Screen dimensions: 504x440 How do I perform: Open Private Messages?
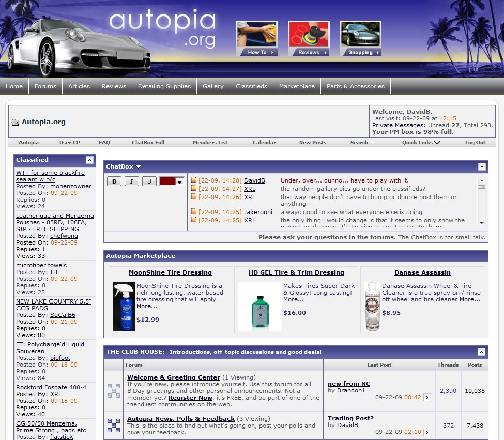coord(399,125)
